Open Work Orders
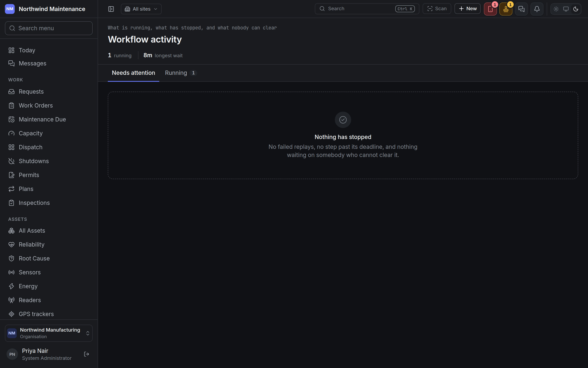The image size is (588, 368). point(49,105)
